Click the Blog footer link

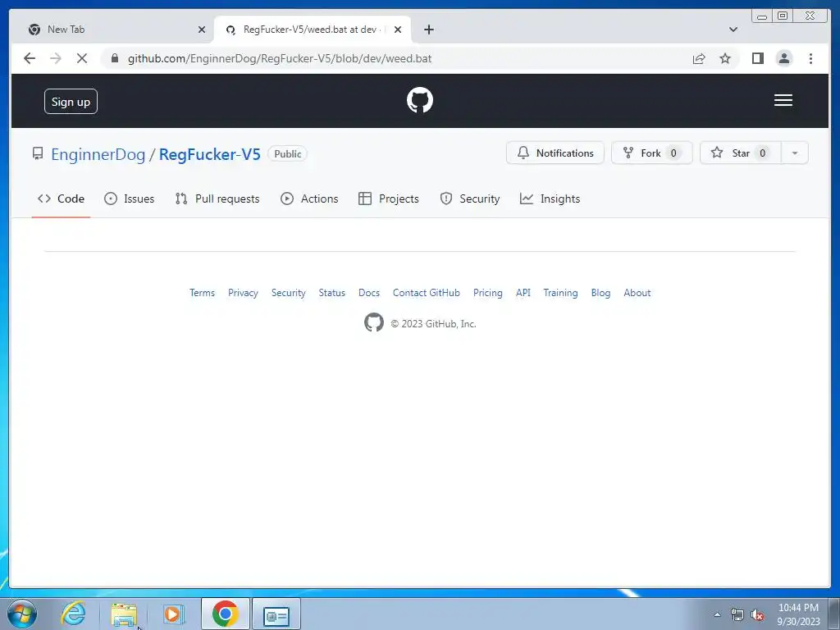tap(600, 293)
